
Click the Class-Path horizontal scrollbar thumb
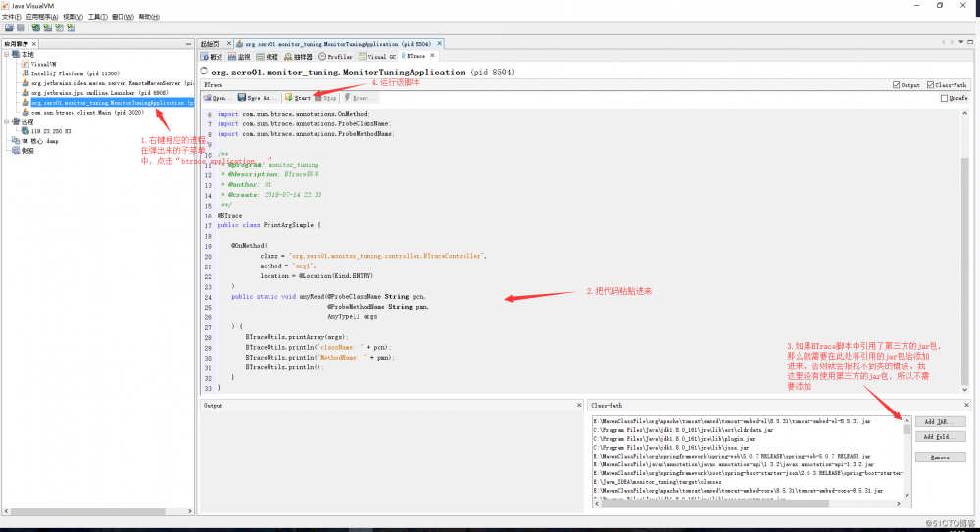point(715,504)
